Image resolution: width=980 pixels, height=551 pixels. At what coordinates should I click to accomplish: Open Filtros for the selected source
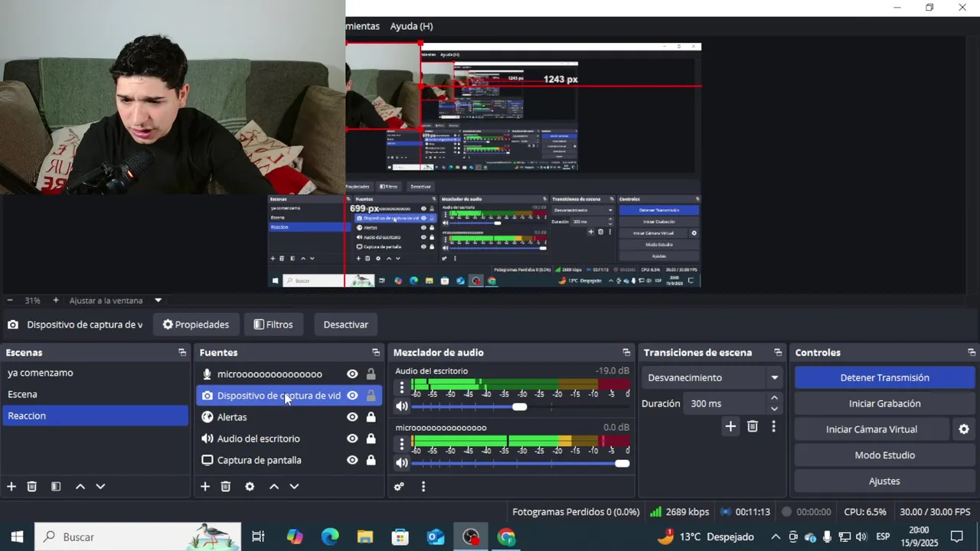[x=273, y=324]
